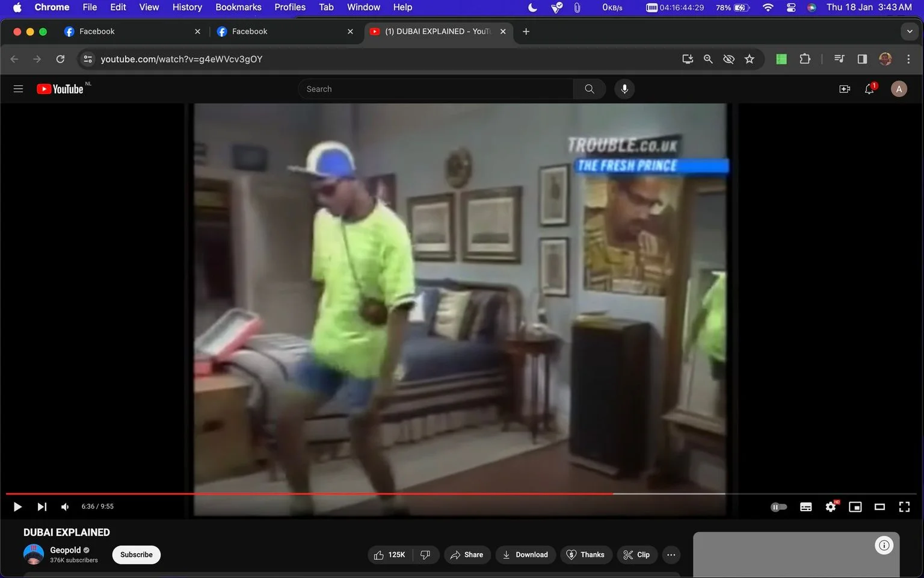The width and height of the screenshot is (924, 578).
Task: Open more actions three-dot menu
Action: 671,555
